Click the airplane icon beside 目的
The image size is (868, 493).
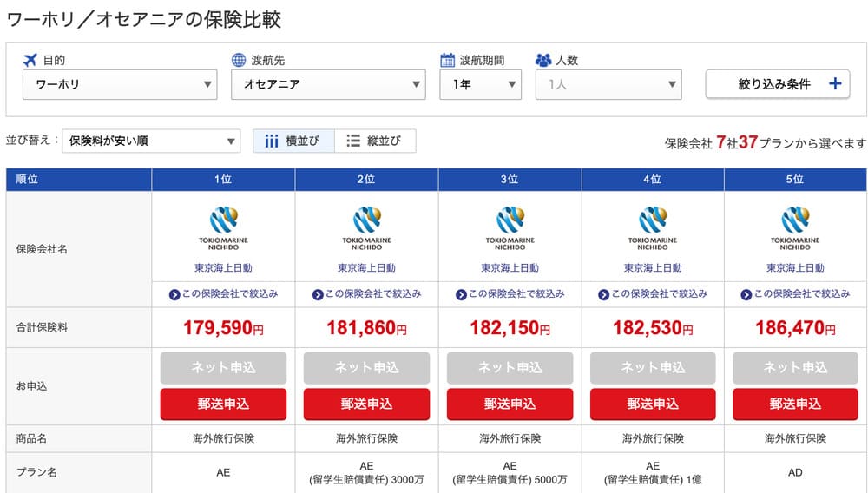click(30, 60)
